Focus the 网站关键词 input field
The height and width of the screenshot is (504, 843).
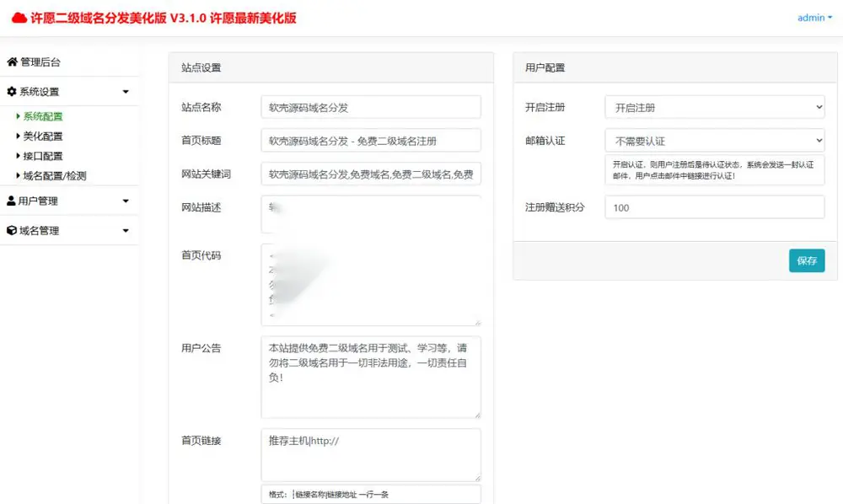pos(371,174)
